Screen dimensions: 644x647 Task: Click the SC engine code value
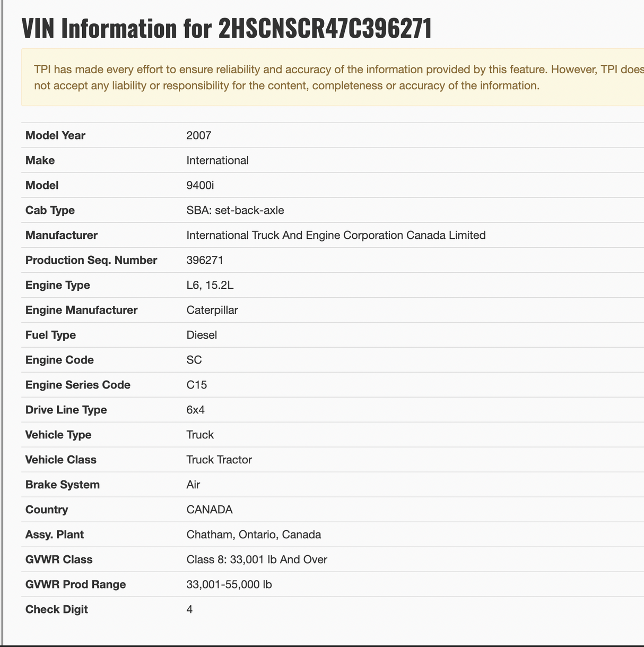pos(194,360)
